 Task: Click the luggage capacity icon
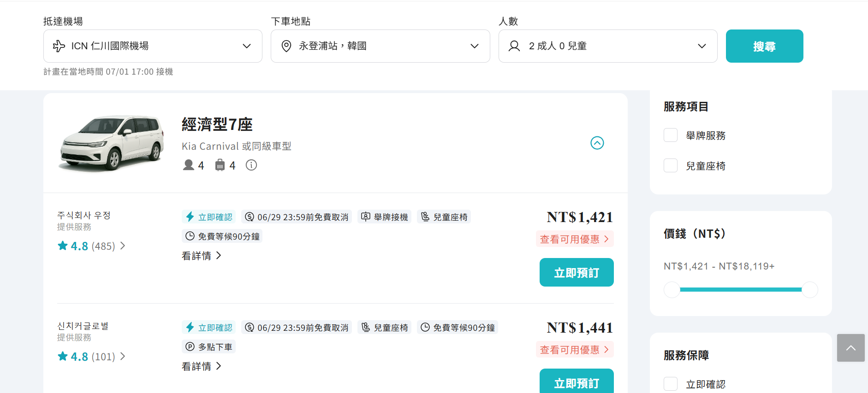click(220, 165)
